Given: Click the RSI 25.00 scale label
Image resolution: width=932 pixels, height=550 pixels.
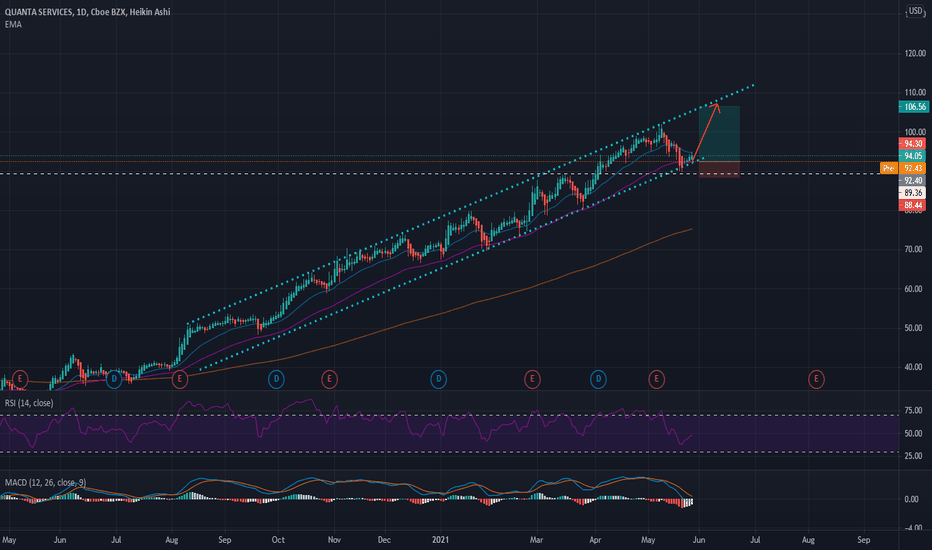Looking at the screenshot, I should 913,456.
